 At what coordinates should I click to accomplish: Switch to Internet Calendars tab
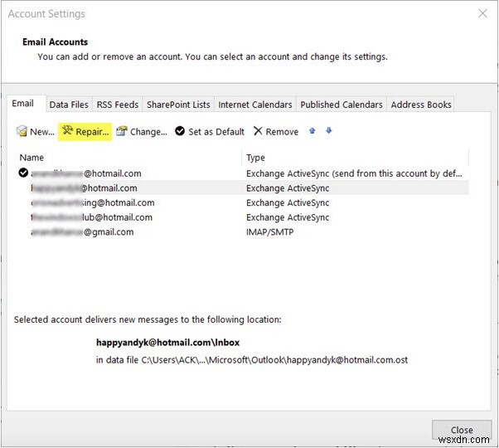255,105
